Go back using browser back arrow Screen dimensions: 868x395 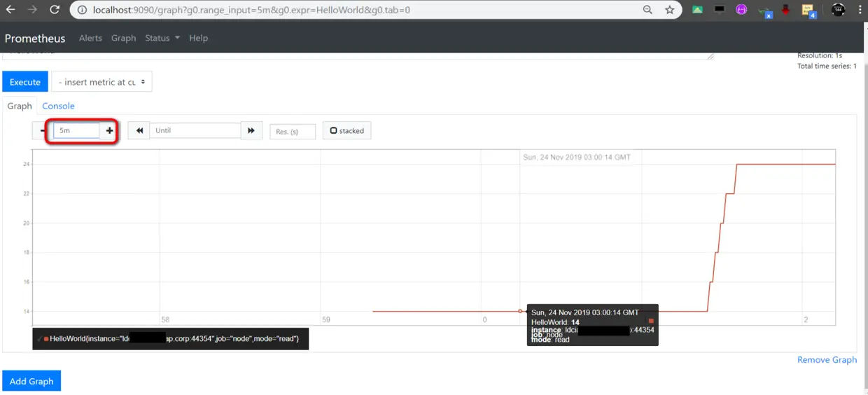(10, 10)
